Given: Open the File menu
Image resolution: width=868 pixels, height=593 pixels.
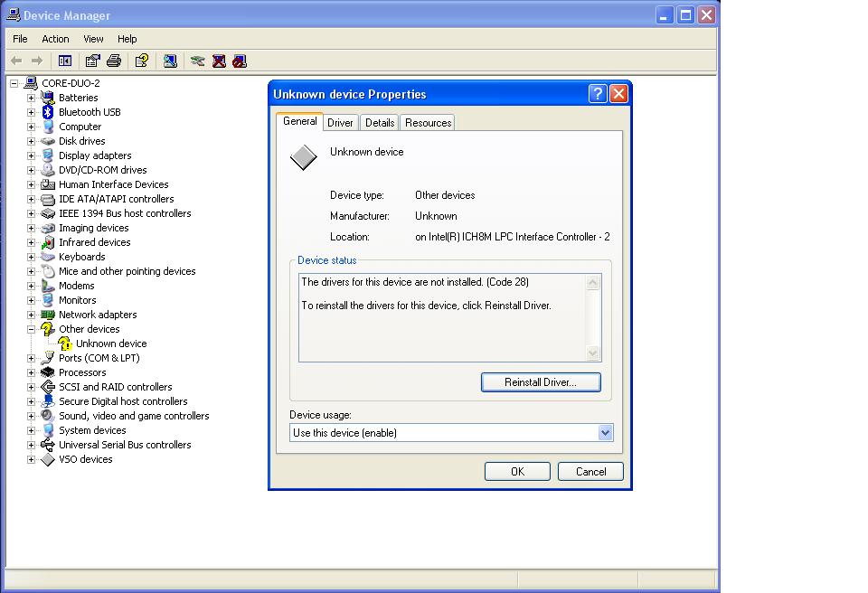Looking at the screenshot, I should click(20, 39).
